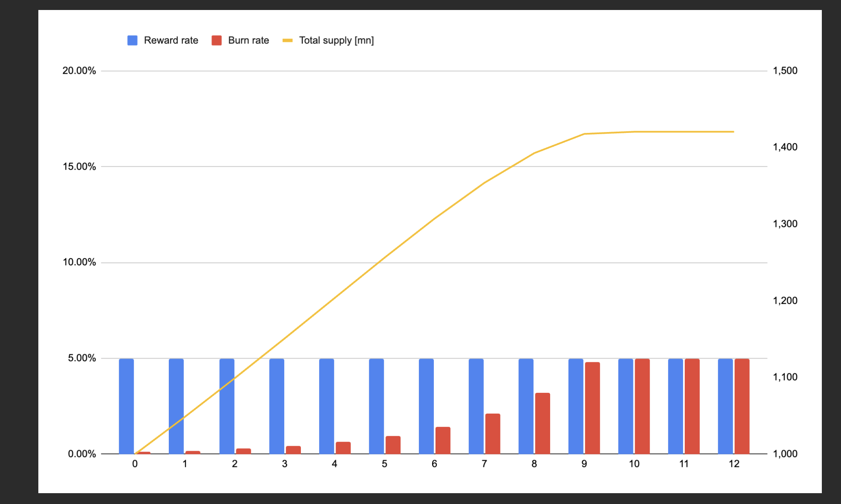Click the 1,000 right axis label
The width and height of the screenshot is (841, 504).
pos(785,454)
